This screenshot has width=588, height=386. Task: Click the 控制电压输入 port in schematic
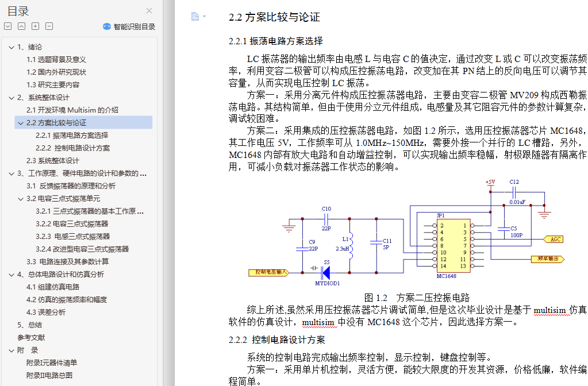[x=268, y=272]
